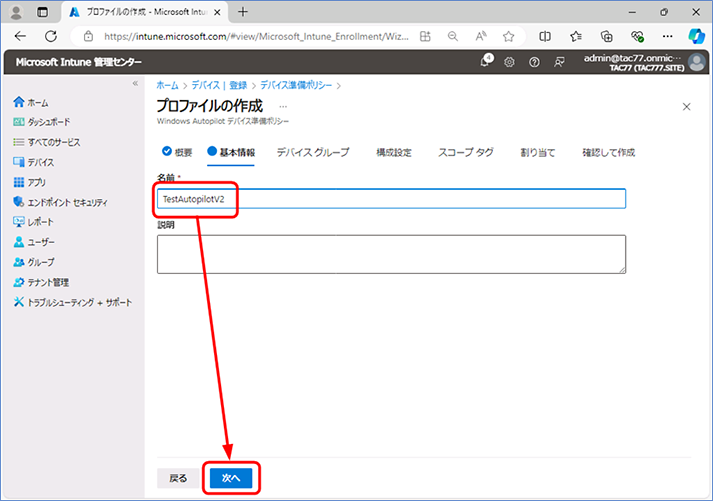Open the Copilot sidebar icon
This screenshot has width=713, height=501.
tap(696, 36)
